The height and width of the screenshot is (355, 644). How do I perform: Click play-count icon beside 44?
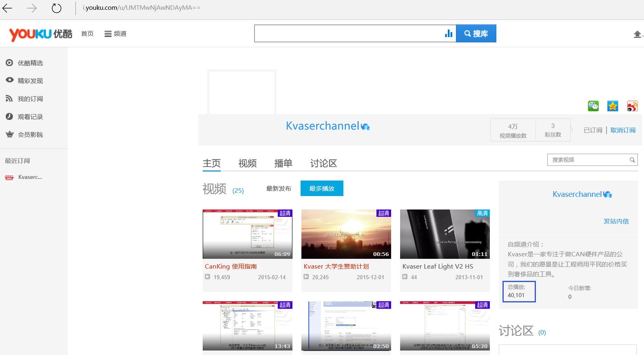pyautogui.click(x=405, y=277)
